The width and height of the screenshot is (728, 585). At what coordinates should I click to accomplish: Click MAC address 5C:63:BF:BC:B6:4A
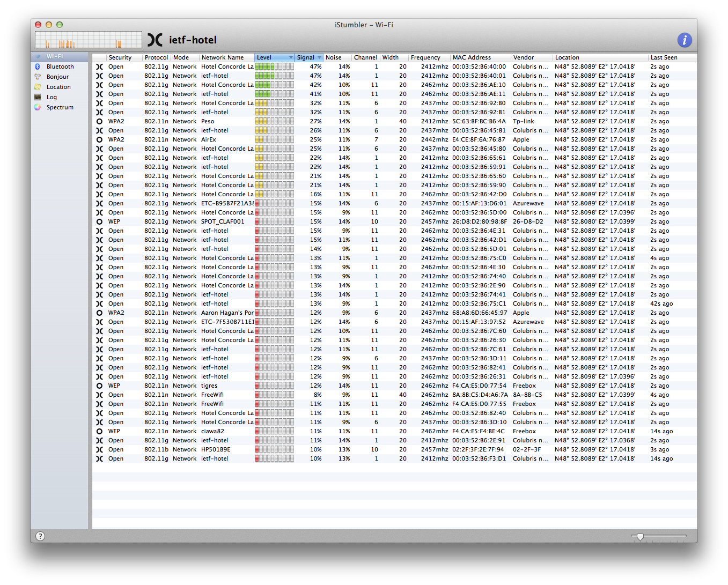point(479,121)
